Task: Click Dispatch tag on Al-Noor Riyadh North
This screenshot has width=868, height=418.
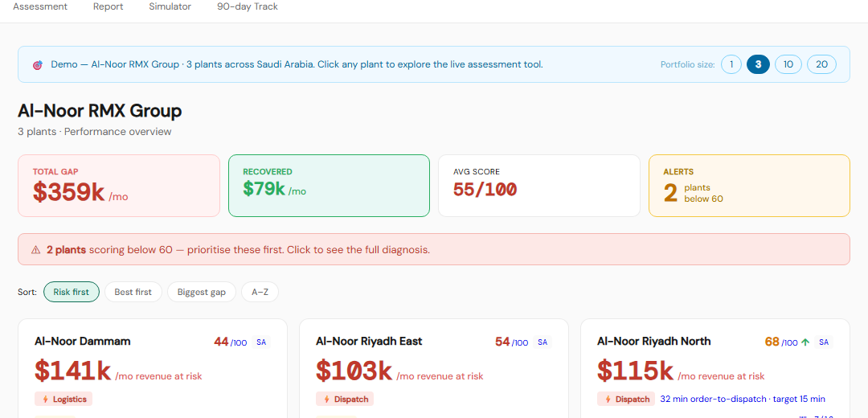Action: 626,399
